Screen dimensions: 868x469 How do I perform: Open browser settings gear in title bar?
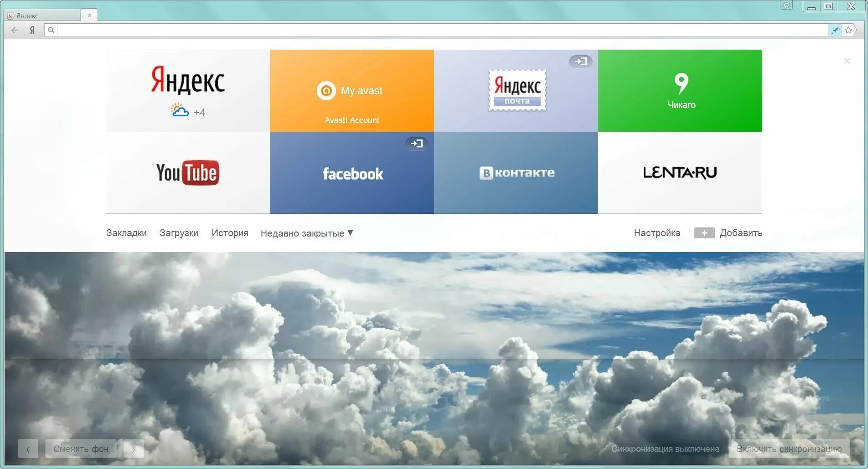[x=786, y=5]
